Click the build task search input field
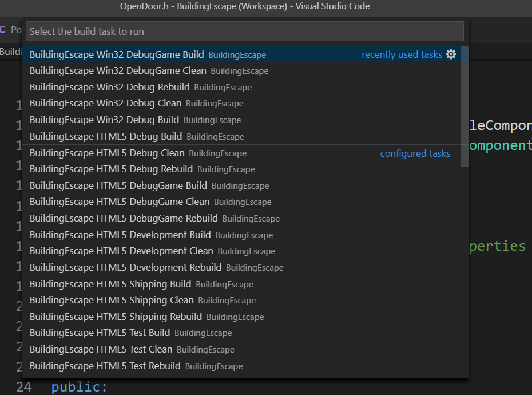Screen dimensions: 532x395 tap(243, 31)
